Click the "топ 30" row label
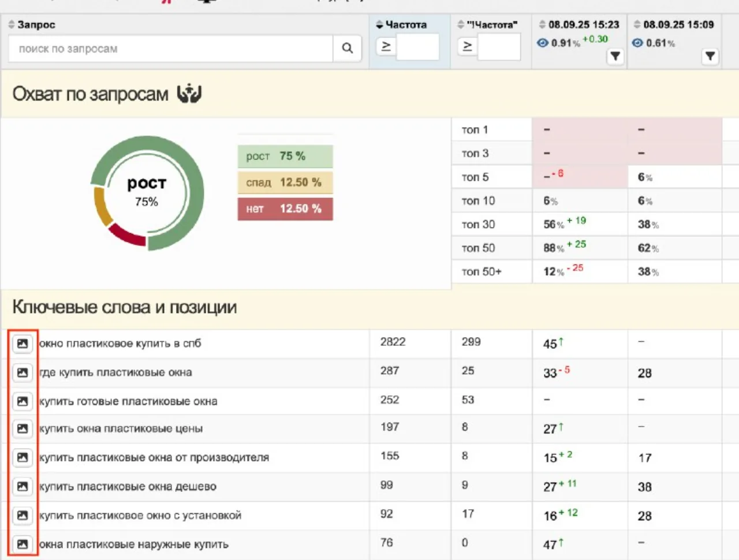The image size is (739, 560). point(478,225)
